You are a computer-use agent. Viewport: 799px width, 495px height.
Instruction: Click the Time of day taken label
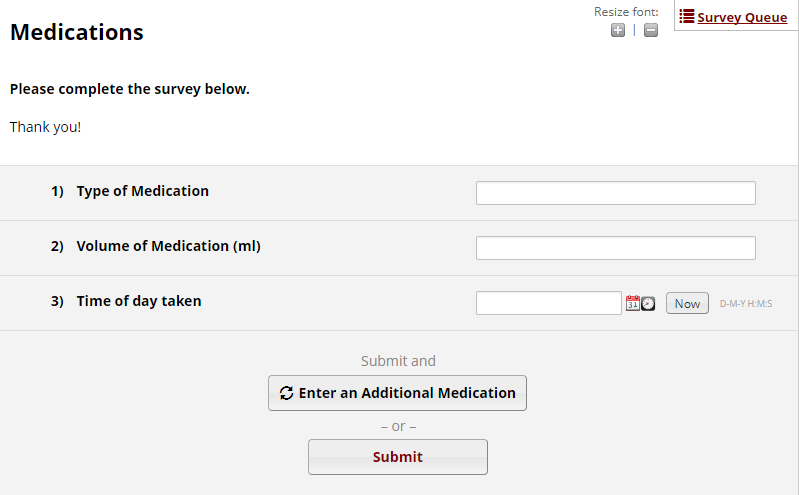139,301
